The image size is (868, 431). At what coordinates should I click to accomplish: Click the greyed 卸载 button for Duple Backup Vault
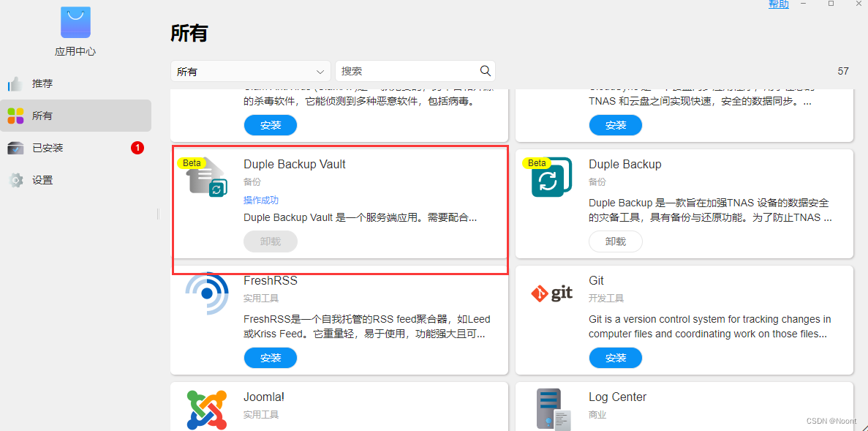pyautogui.click(x=271, y=241)
